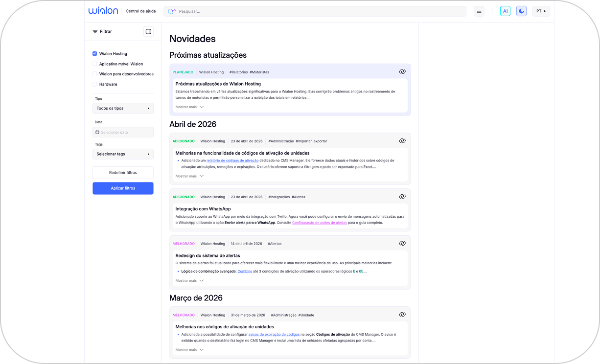Open Configuração de ações de alertas link
Image resolution: width=600 pixels, height=364 pixels.
point(320,223)
